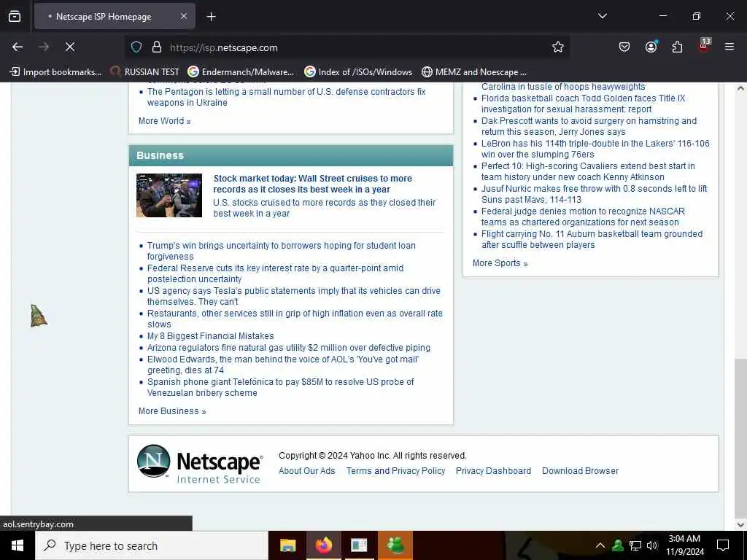Open Index of /ISOs/Windows bookmark
The width and height of the screenshot is (747, 560).
pos(358,72)
